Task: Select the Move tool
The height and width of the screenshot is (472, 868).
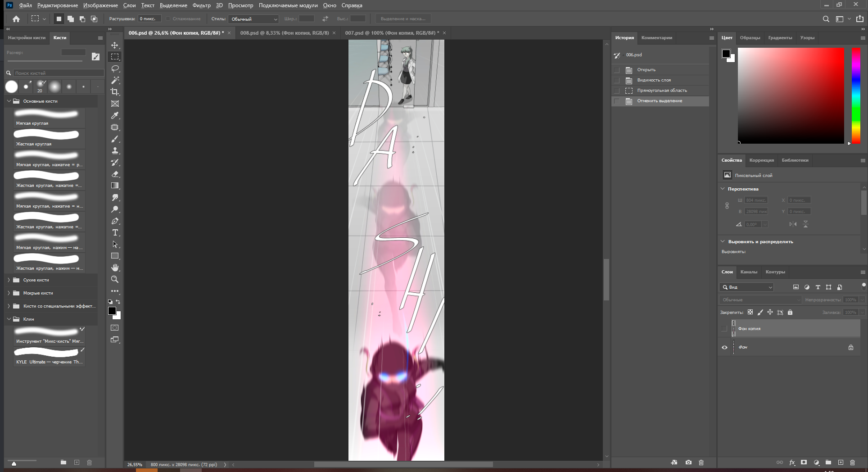Action: pos(115,45)
